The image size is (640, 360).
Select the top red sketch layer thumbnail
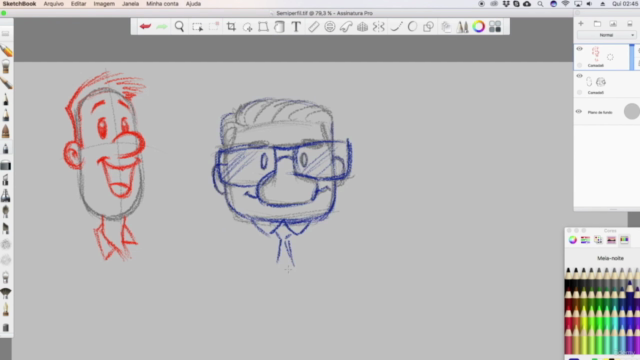pyautogui.click(x=596, y=54)
